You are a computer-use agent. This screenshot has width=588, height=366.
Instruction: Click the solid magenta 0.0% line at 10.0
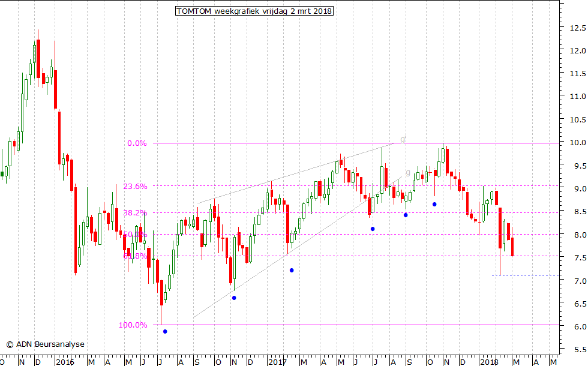(356, 143)
